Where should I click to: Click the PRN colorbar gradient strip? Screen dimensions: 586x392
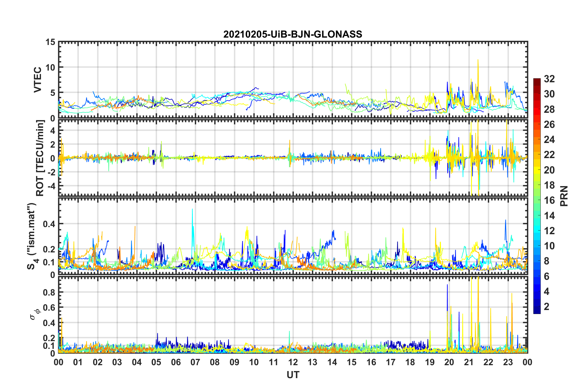click(x=537, y=196)
